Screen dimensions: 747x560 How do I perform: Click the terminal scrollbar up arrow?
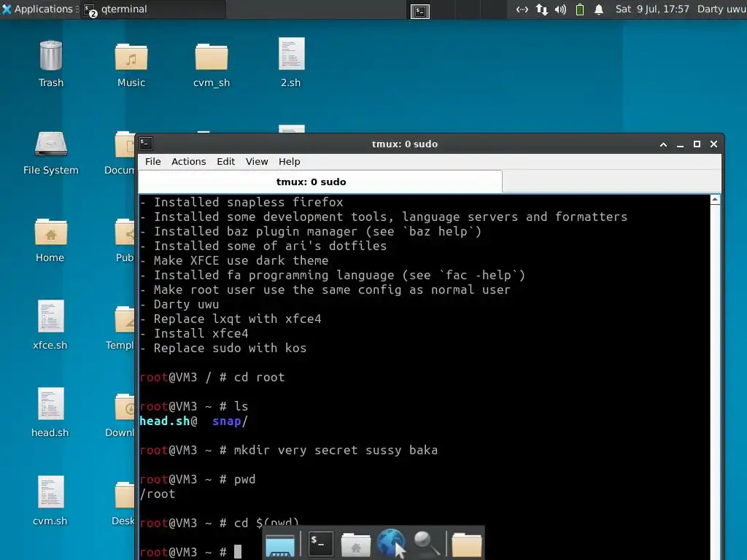(x=715, y=200)
